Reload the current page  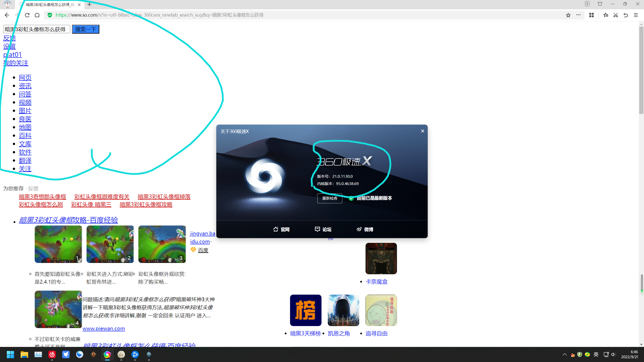[x=27, y=15]
